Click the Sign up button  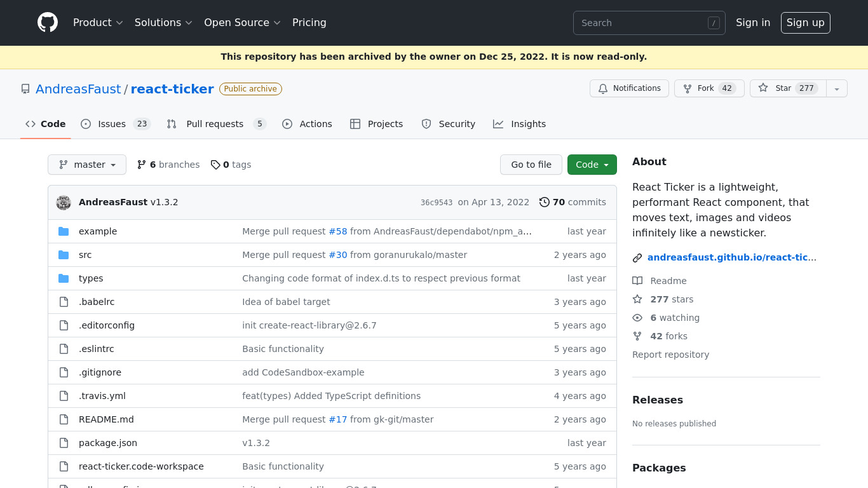(805, 22)
